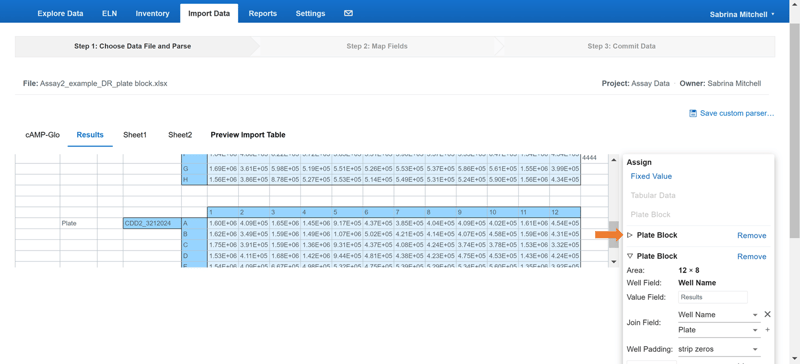Image resolution: width=800 pixels, height=364 pixels.
Task: Open the Sheet2 tab
Action: click(x=180, y=135)
